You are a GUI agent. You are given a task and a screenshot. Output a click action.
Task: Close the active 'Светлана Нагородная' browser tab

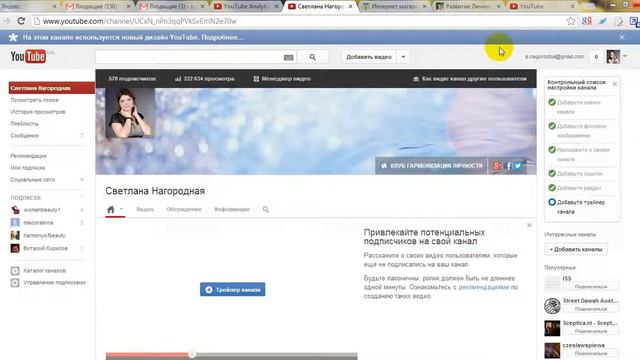click(351, 7)
